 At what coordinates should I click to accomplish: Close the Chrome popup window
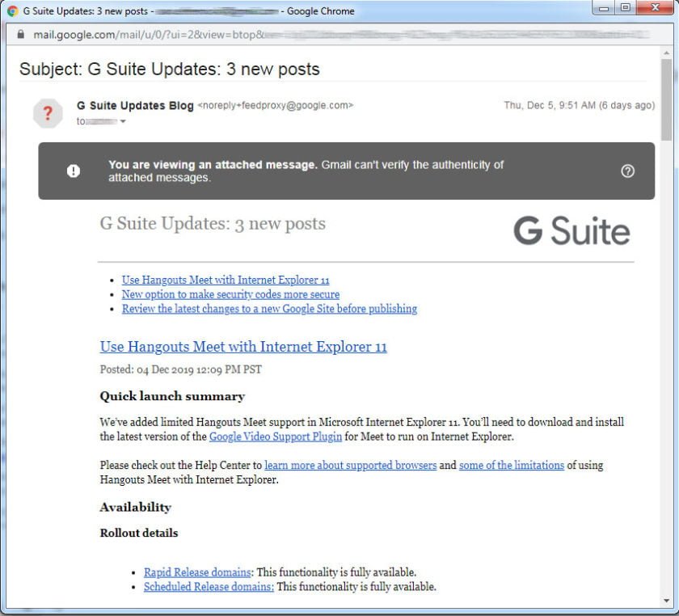[656, 8]
